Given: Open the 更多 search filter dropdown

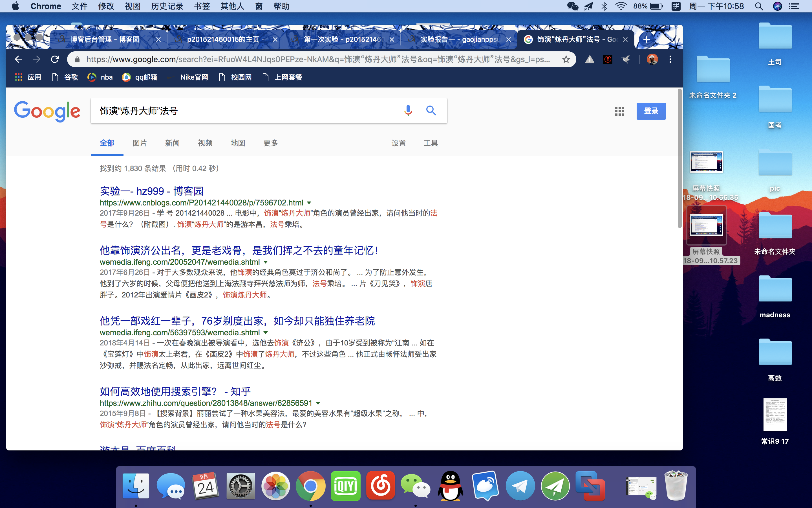Looking at the screenshot, I should pos(270,143).
